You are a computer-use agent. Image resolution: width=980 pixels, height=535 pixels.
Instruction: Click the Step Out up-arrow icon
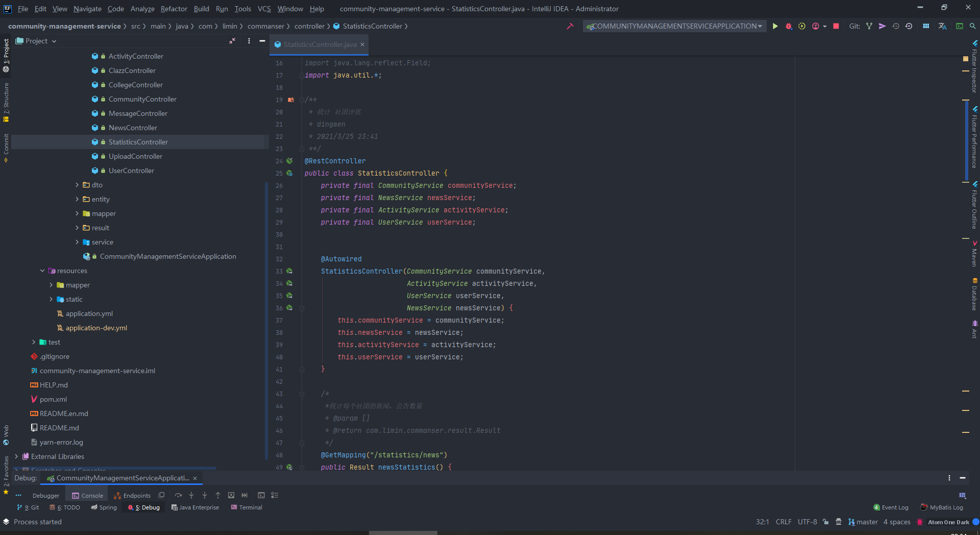pyautogui.click(x=218, y=495)
